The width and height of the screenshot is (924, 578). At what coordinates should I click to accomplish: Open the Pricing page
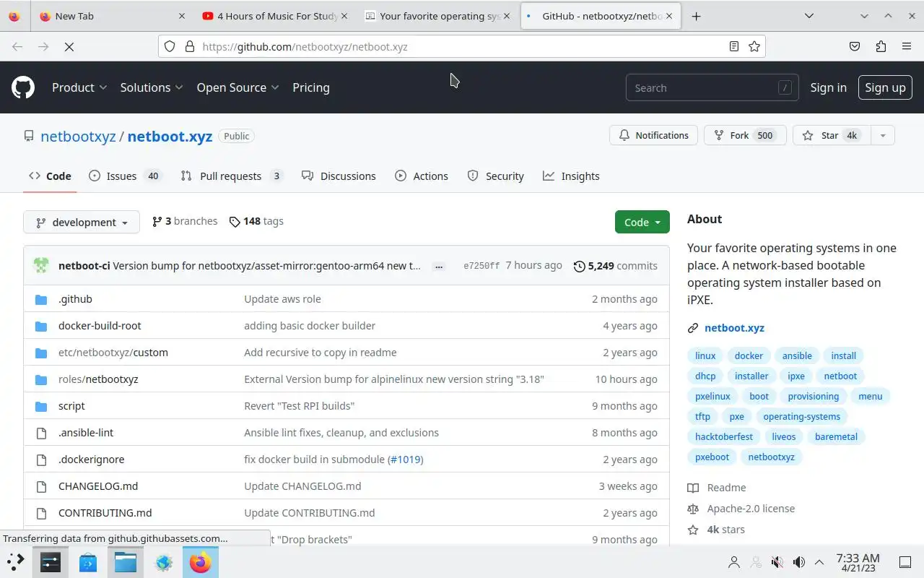click(311, 87)
